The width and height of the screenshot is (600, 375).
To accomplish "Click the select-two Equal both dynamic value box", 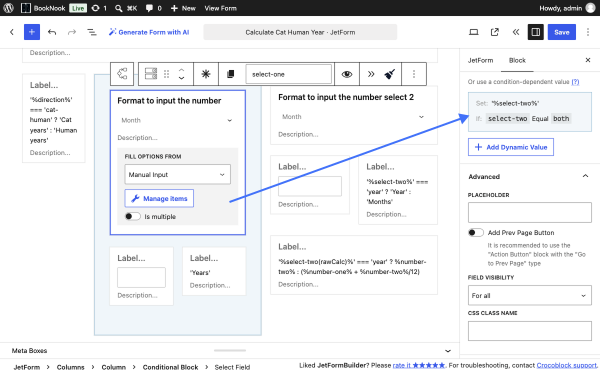I will click(530, 112).
